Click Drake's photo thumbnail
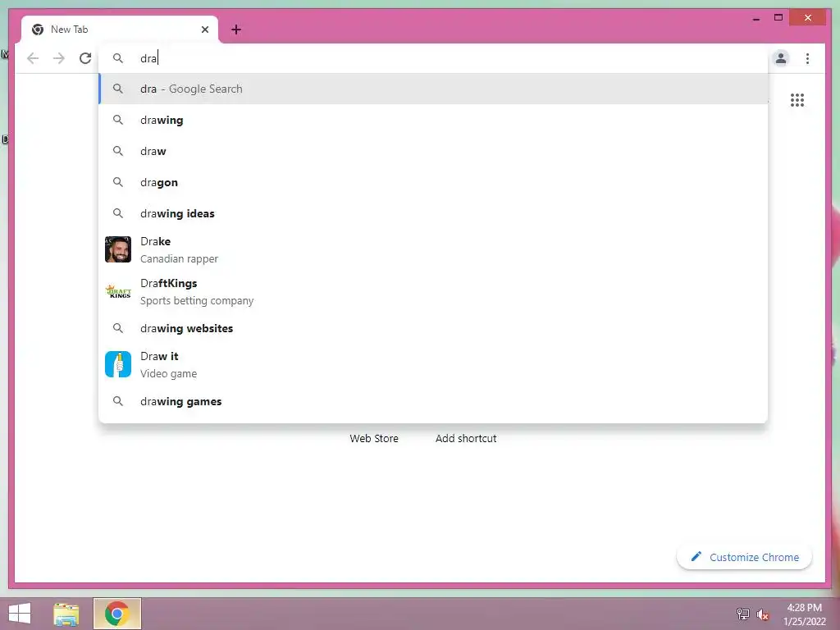This screenshot has height=630, width=840. [x=118, y=249]
